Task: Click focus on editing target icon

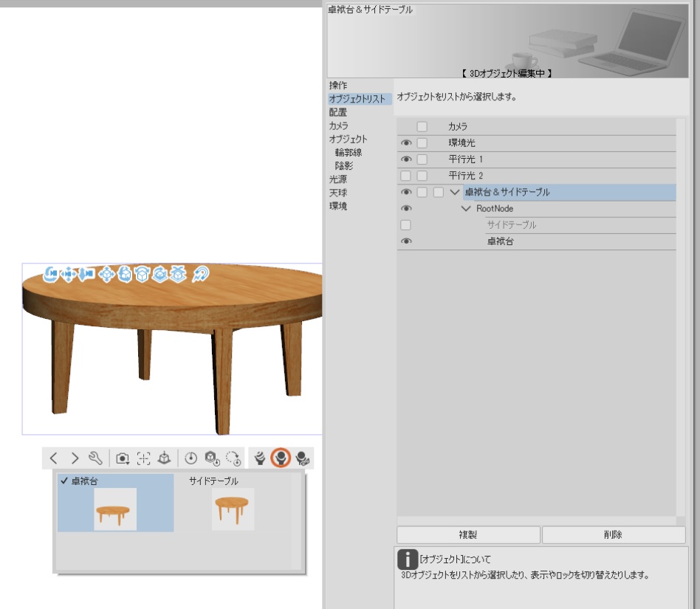Action: (143, 458)
